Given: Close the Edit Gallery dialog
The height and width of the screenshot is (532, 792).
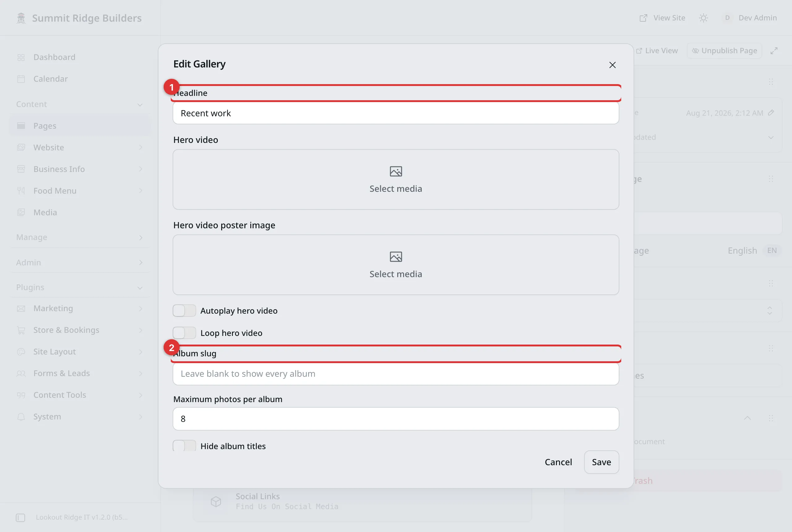Looking at the screenshot, I should pos(612,65).
